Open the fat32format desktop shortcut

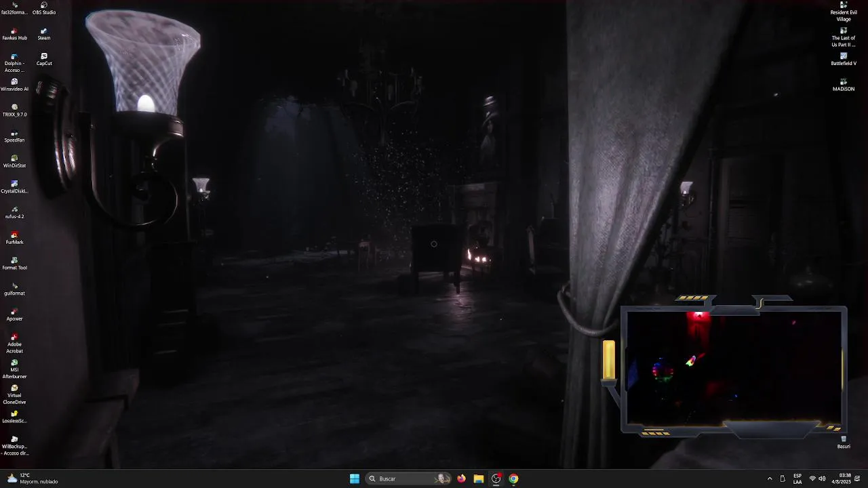pyautogui.click(x=14, y=8)
